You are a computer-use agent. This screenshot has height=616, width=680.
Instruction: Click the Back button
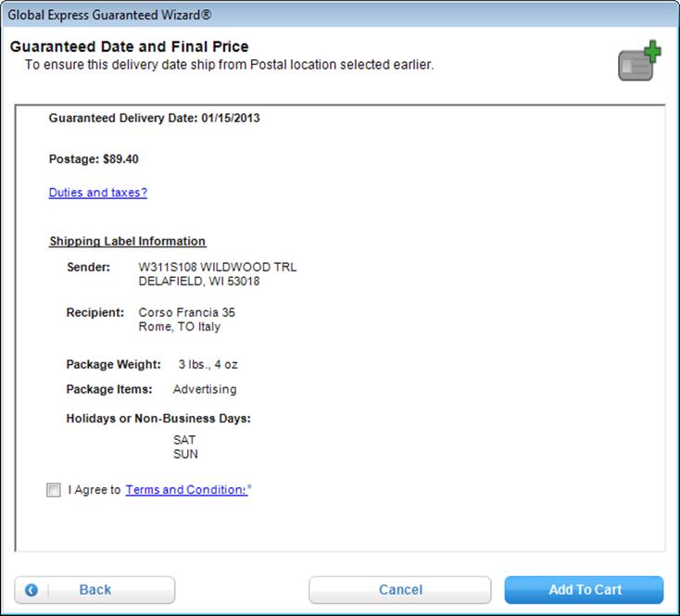click(94, 589)
